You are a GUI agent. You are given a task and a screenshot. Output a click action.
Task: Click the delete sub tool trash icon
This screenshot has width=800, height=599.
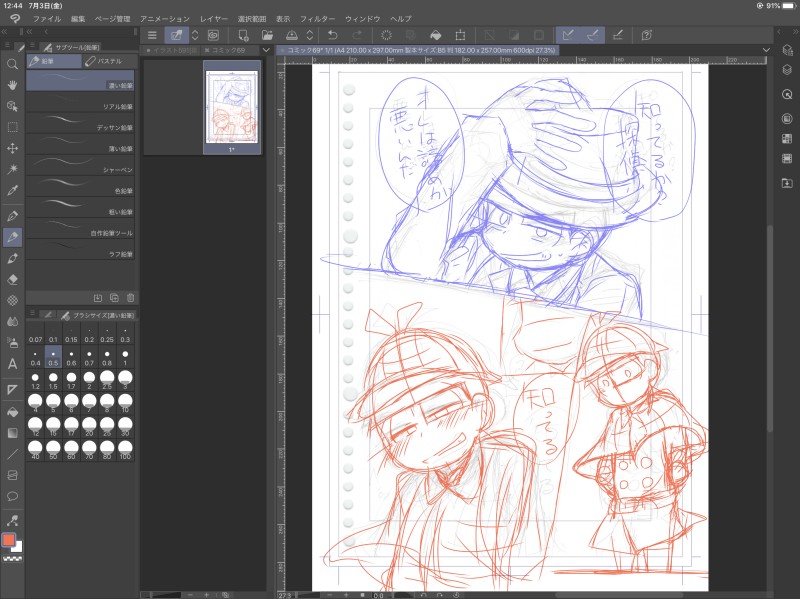tap(130, 298)
